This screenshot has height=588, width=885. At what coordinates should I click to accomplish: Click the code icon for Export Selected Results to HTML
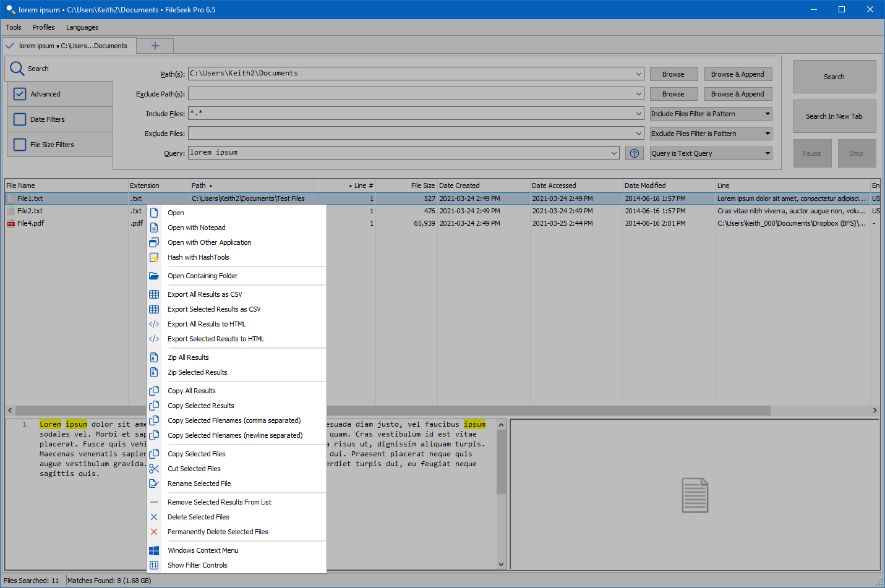pyautogui.click(x=154, y=339)
